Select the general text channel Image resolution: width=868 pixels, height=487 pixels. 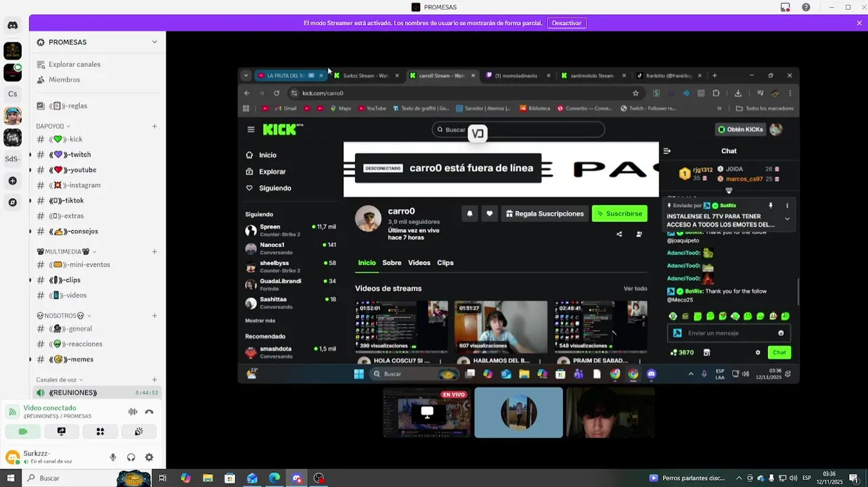pos(97,329)
